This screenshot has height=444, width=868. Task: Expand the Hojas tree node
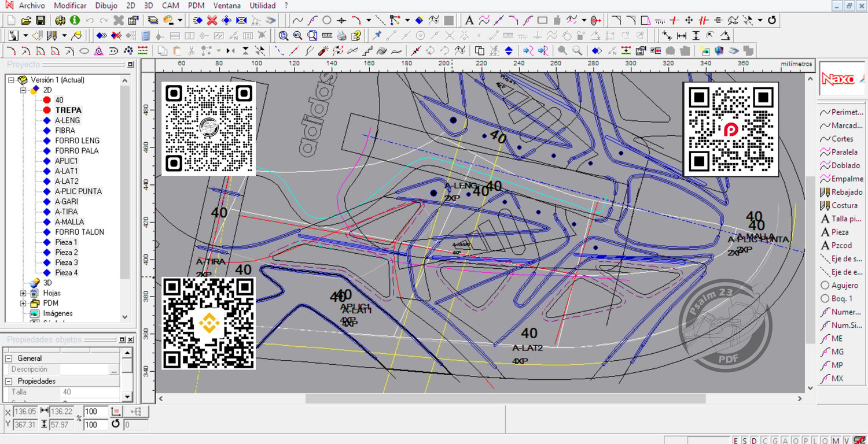[24, 293]
